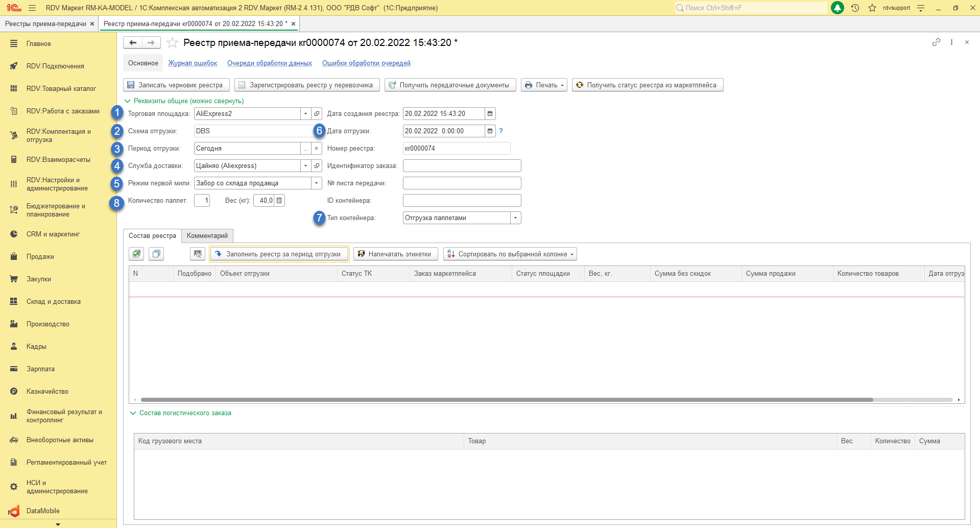Copy link to document icon

[936, 42]
